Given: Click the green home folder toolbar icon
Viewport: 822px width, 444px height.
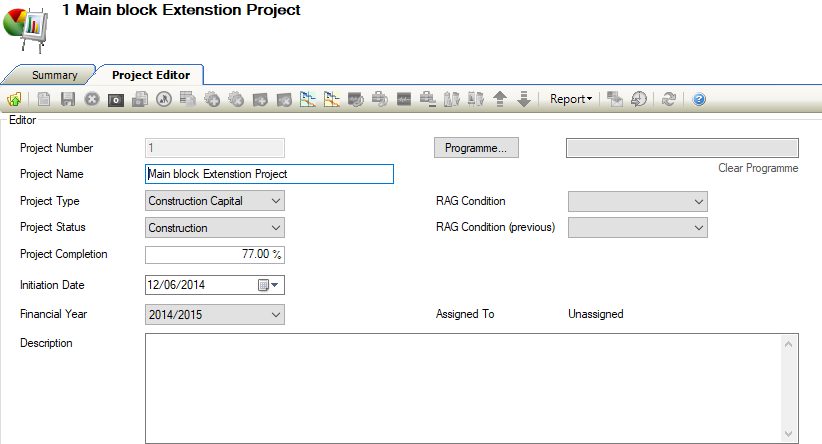Looking at the screenshot, I should [15, 99].
